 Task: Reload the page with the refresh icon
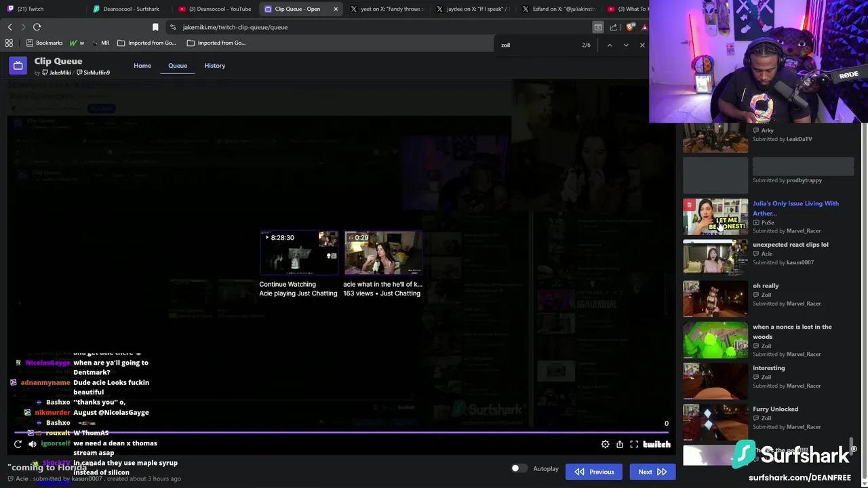pyautogui.click(x=37, y=27)
